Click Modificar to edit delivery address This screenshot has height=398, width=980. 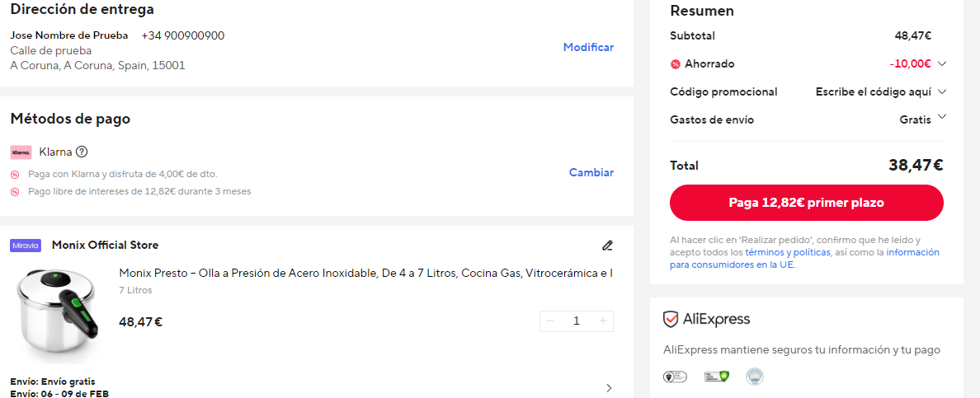588,47
